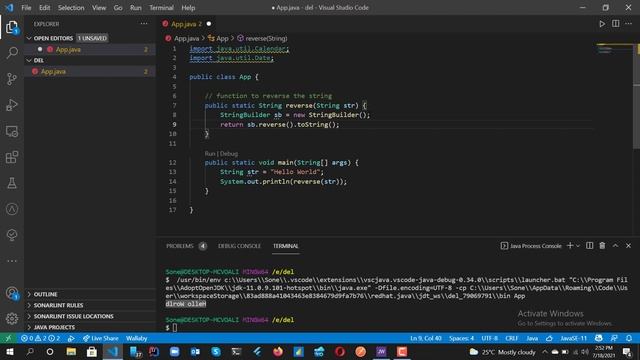Open the Go menu

click(118, 7)
